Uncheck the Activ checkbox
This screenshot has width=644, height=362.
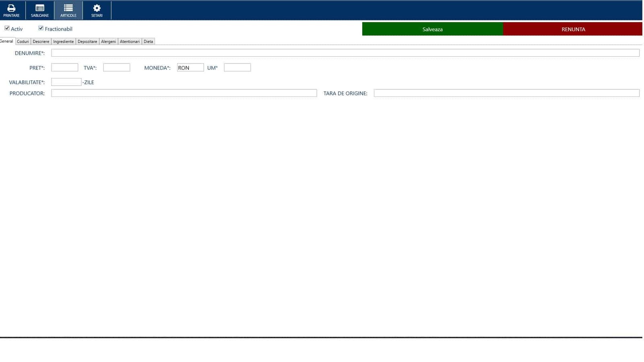click(7, 28)
